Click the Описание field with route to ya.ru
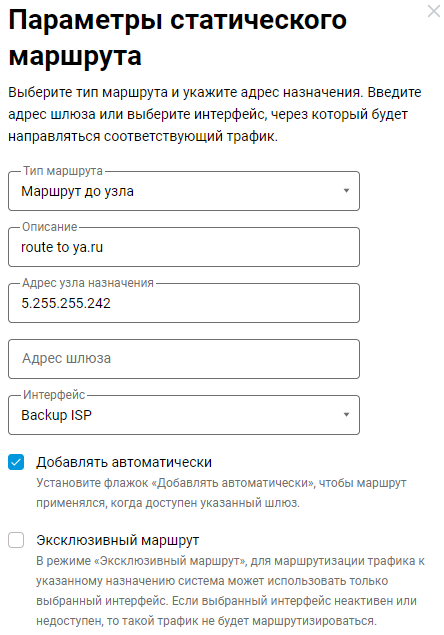Image resolution: width=444 pixels, height=635 pixels. tap(184, 247)
